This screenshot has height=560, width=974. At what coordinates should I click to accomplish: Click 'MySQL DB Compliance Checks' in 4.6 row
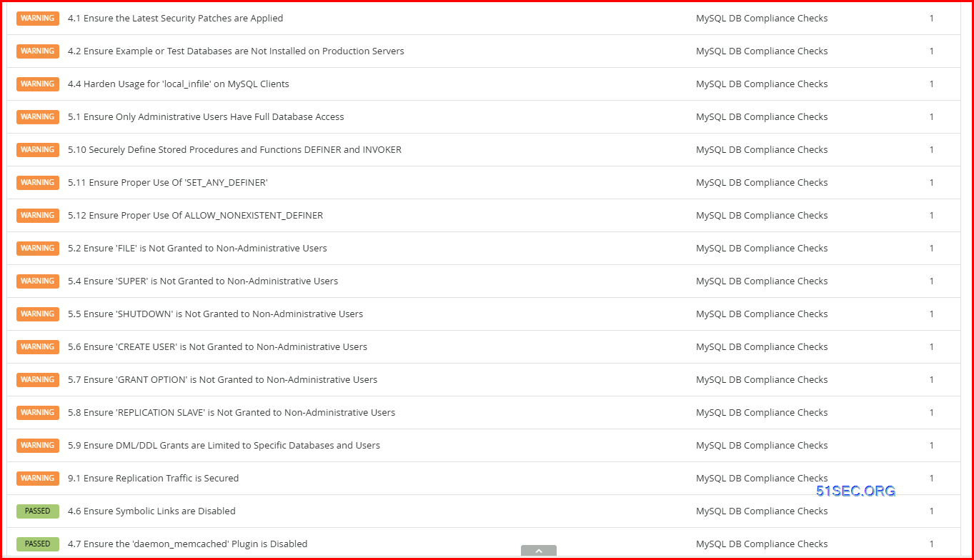[x=762, y=511]
